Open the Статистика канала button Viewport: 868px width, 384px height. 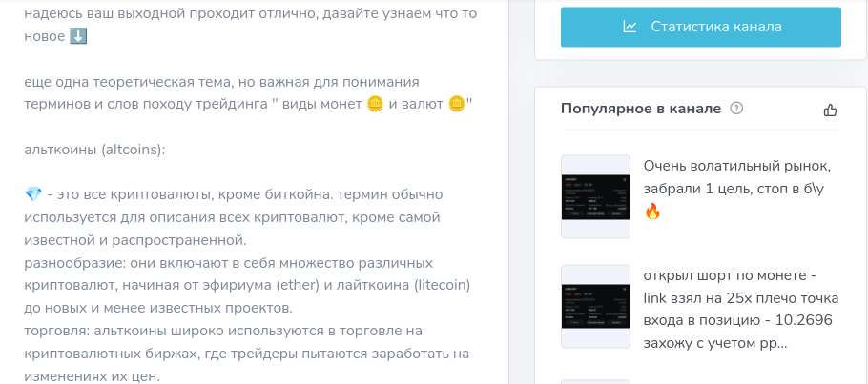[700, 27]
